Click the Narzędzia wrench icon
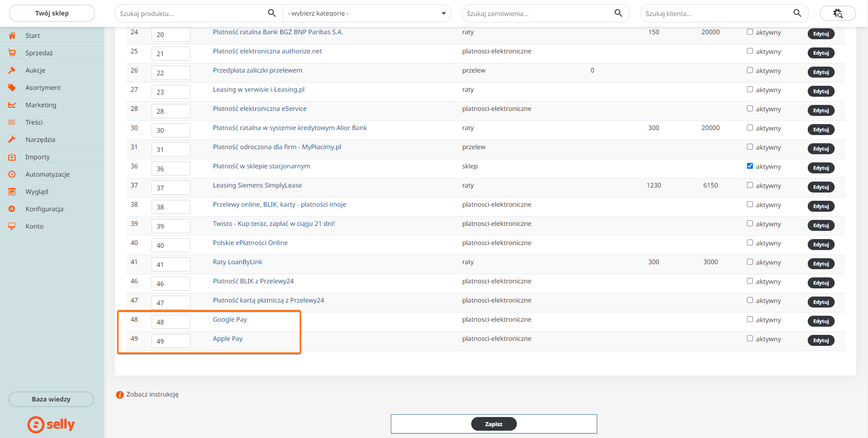The image size is (868, 438). tap(12, 140)
